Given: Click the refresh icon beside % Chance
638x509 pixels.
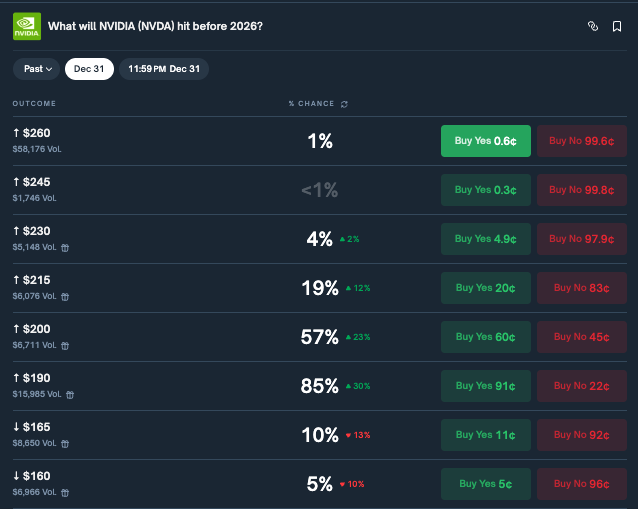Looking at the screenshot, I should [344, 104].
